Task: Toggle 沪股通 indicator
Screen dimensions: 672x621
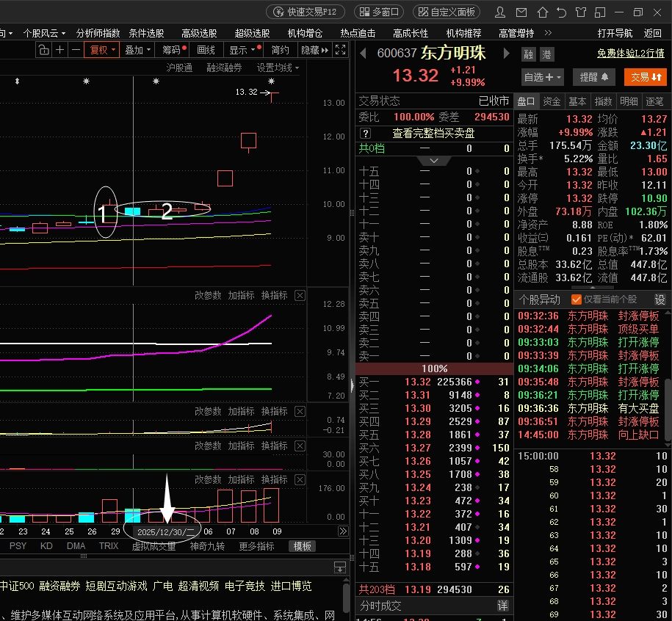Action: coord(179,68)
